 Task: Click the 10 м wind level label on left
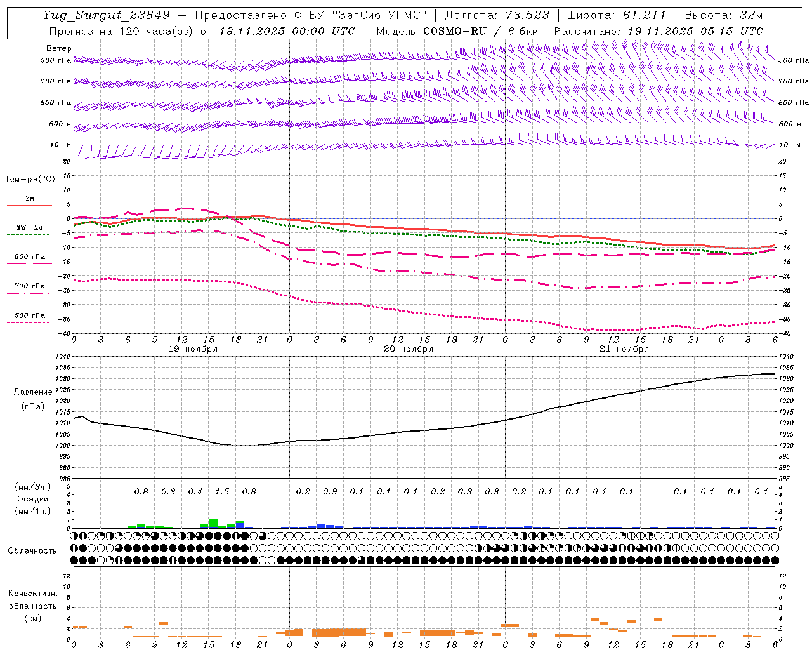[61, 145]
